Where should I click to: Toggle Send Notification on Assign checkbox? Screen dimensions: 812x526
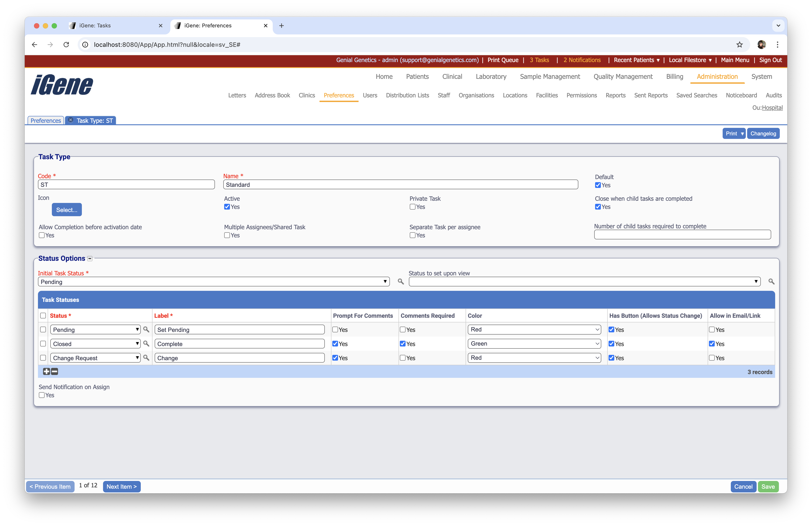(x=42, y=395)
